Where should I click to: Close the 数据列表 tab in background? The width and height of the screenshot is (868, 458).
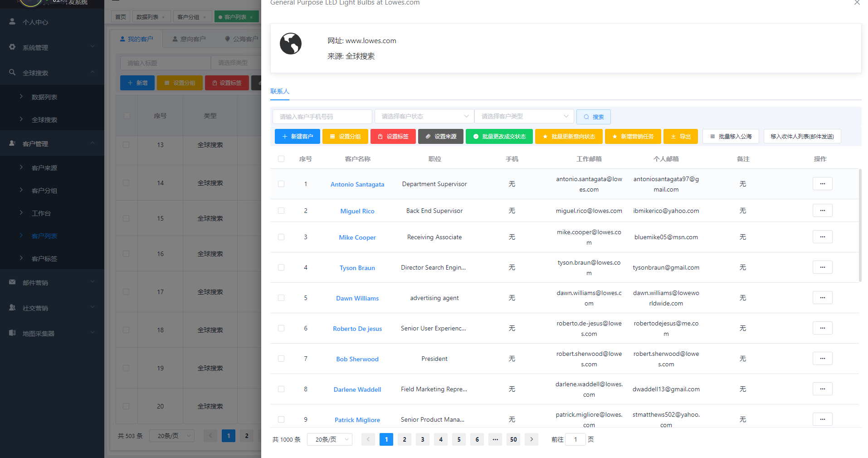[x=164, y=17]
